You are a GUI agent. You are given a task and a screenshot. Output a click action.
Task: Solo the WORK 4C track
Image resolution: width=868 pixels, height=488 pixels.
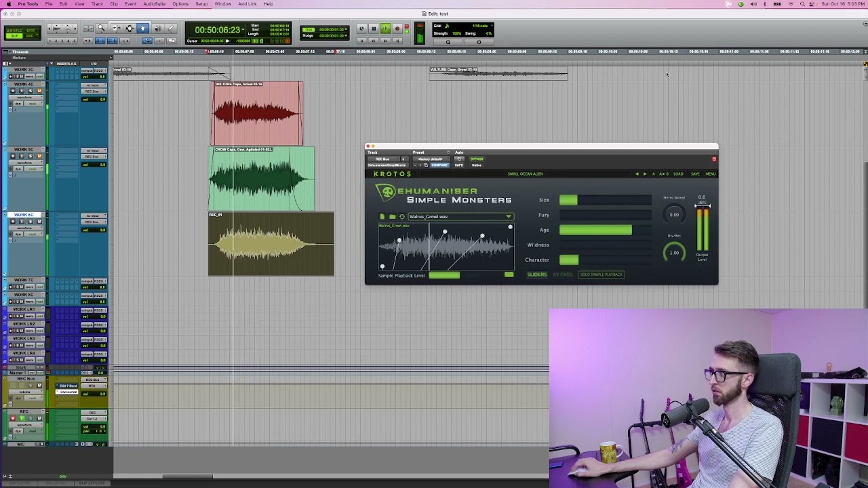[x=31, y=91]
